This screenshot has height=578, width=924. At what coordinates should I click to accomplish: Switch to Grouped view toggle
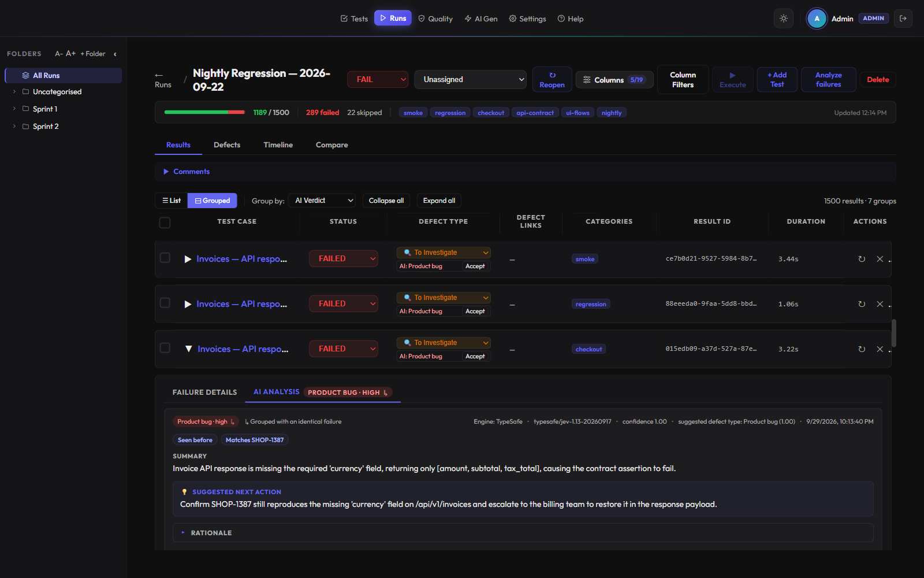point(213,201)
